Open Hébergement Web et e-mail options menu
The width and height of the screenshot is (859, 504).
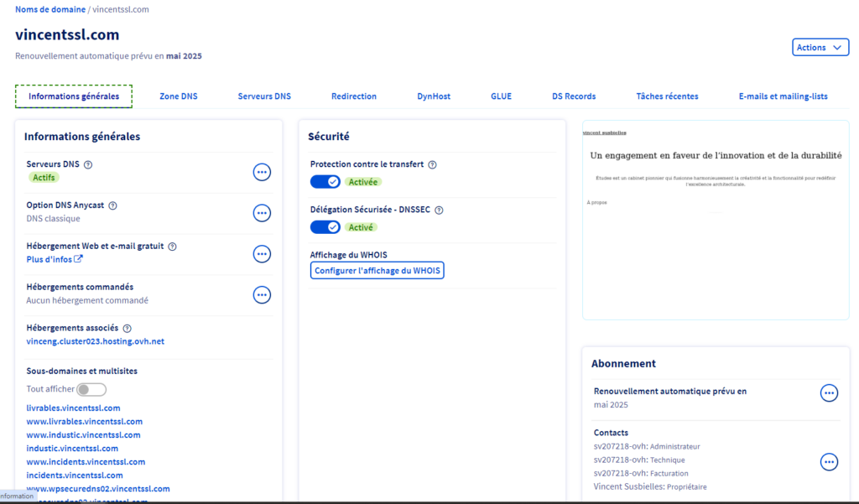(x=262, y=254)
